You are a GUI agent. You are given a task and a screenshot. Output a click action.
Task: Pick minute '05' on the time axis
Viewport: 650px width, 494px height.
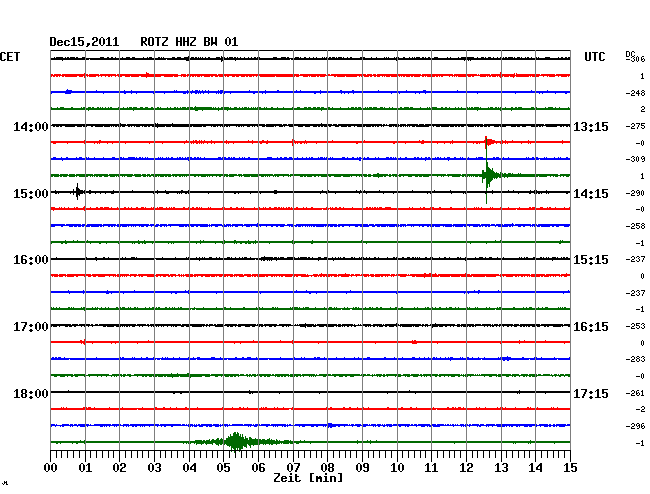coord(223,467)
